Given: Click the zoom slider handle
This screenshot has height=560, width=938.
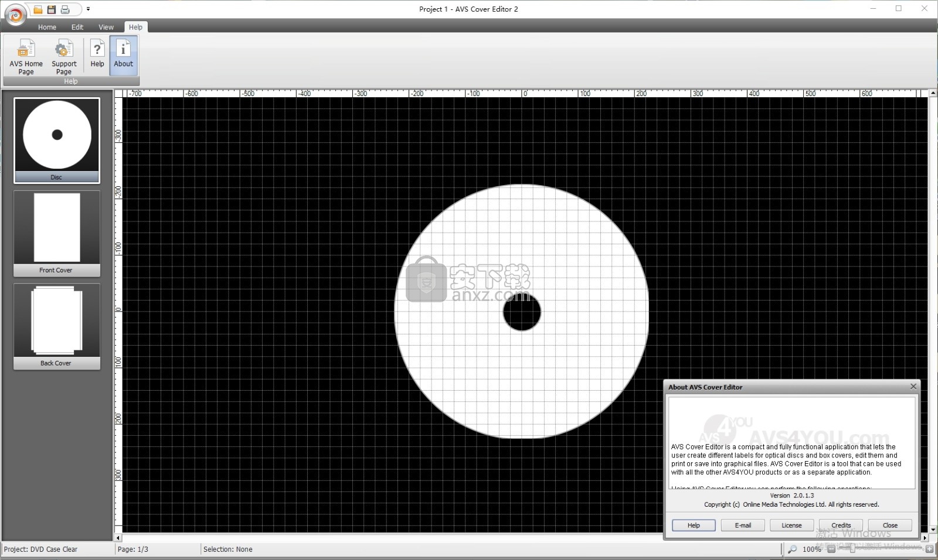Looking at the screenshot, I should (x=853, y=549).
